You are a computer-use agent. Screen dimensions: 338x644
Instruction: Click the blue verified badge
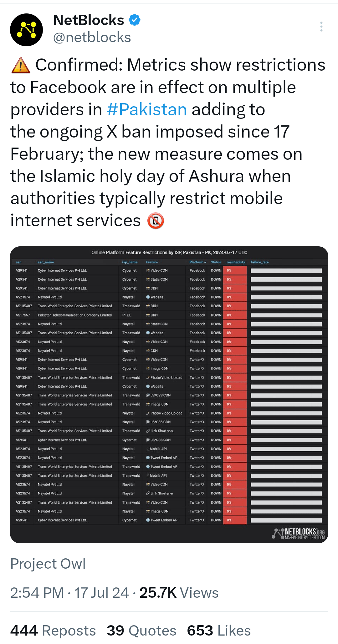click(135, 20)
